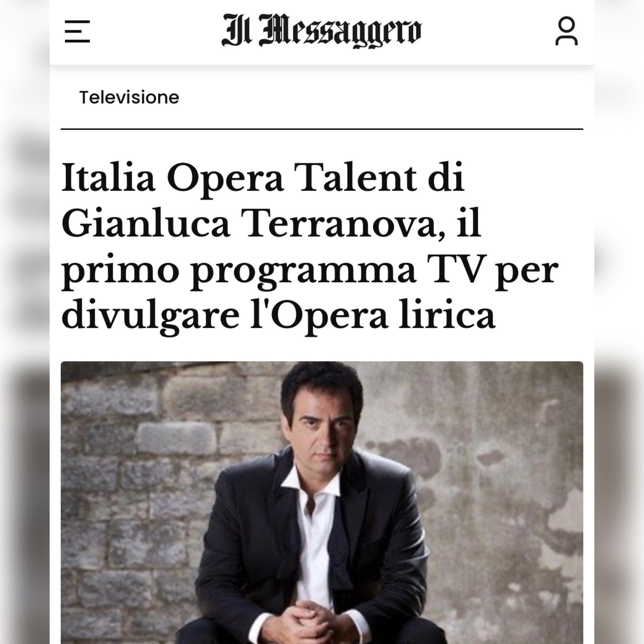Open the Televisione section
Screen dimensions: 644x644
click(129, 98)
